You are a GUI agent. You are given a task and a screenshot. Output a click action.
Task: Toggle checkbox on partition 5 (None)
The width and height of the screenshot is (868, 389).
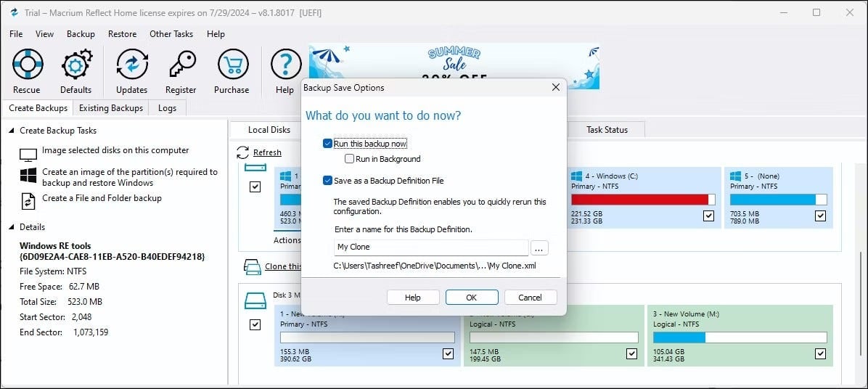click(x=820, y=216)
